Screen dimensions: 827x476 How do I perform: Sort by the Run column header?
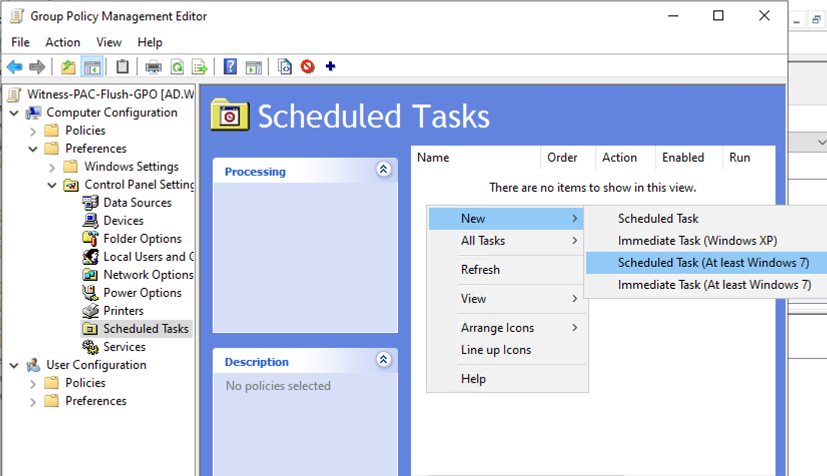pyautogui.click(x=749, y=158)
